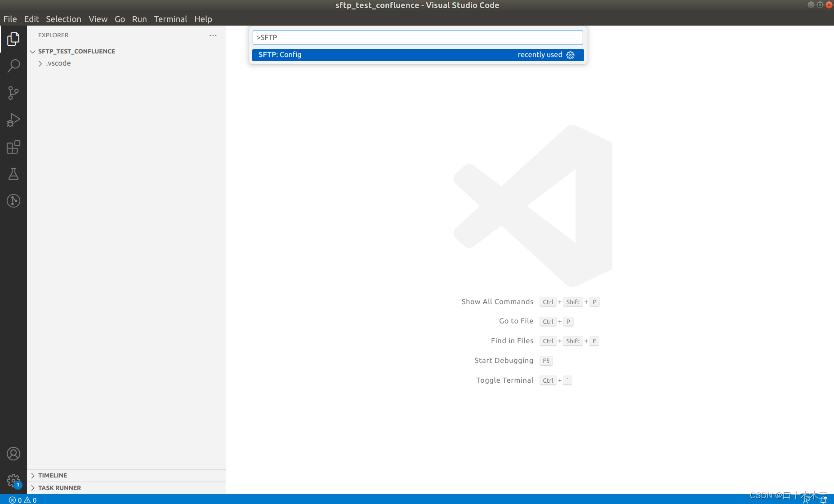Click the Explorer more actions ellipsis
The width and height of the screenshot is (834, 504).
pos(213,35)
